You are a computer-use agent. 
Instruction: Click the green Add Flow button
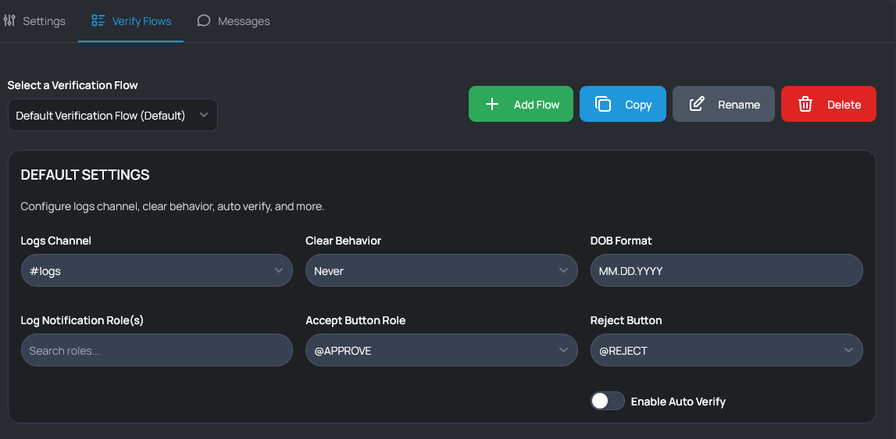point(521,104)
